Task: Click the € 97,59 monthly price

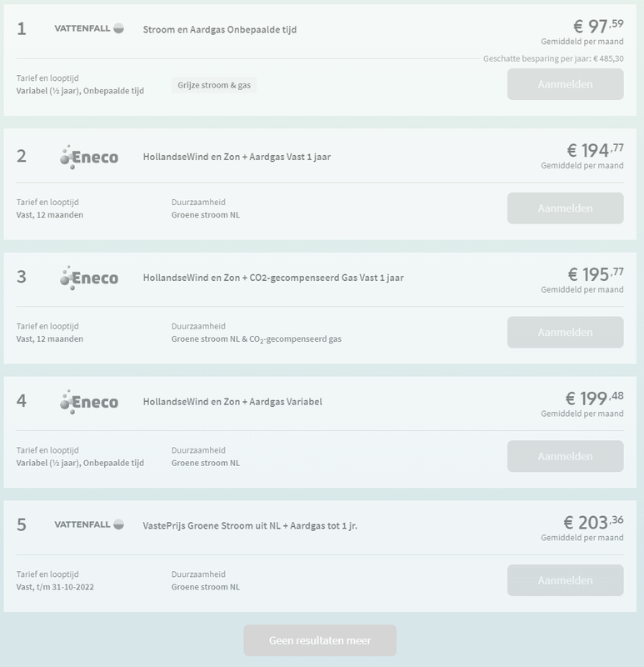Action: 594,28
